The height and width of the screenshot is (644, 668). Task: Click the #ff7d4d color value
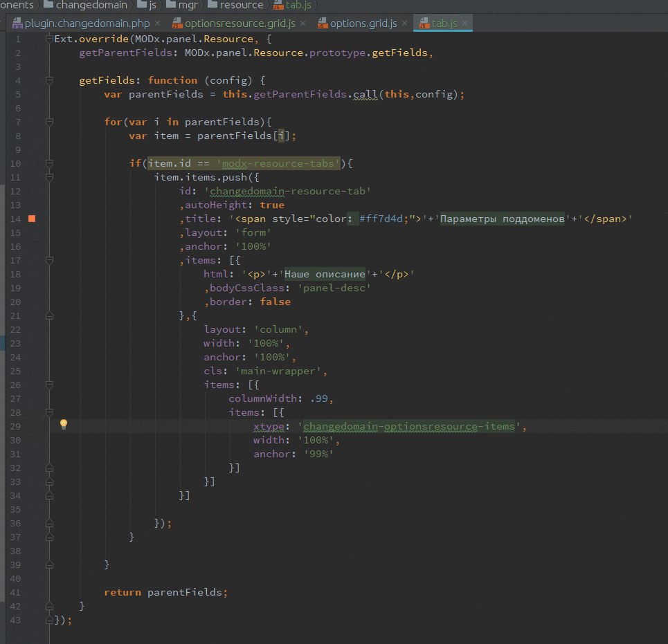coord(381,219)
